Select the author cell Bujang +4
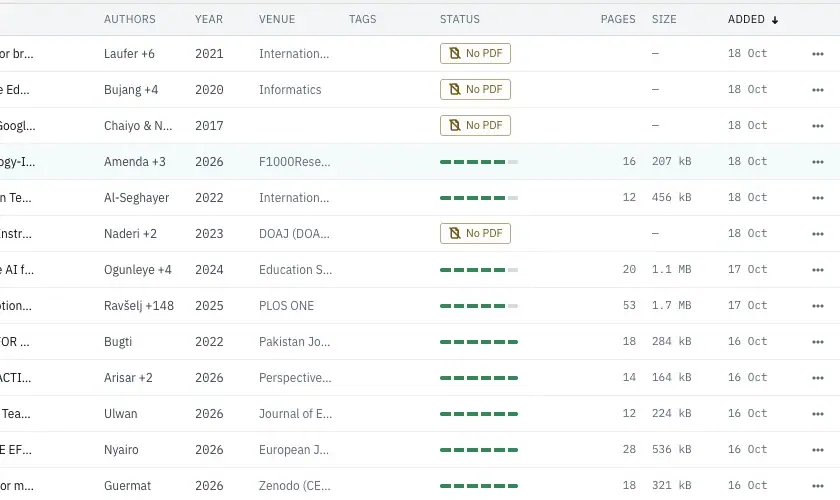The width and height of the screenshot is (840, 500). pos(131,89)
